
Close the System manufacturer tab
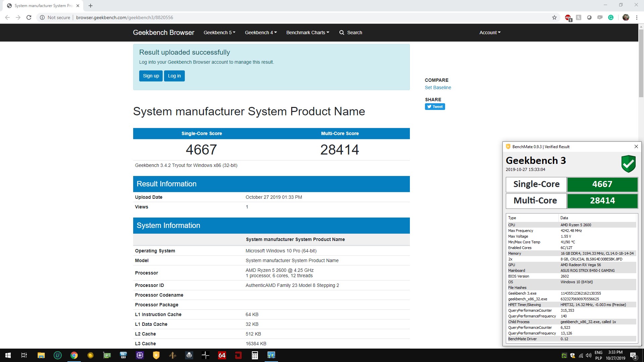(77, 6)
